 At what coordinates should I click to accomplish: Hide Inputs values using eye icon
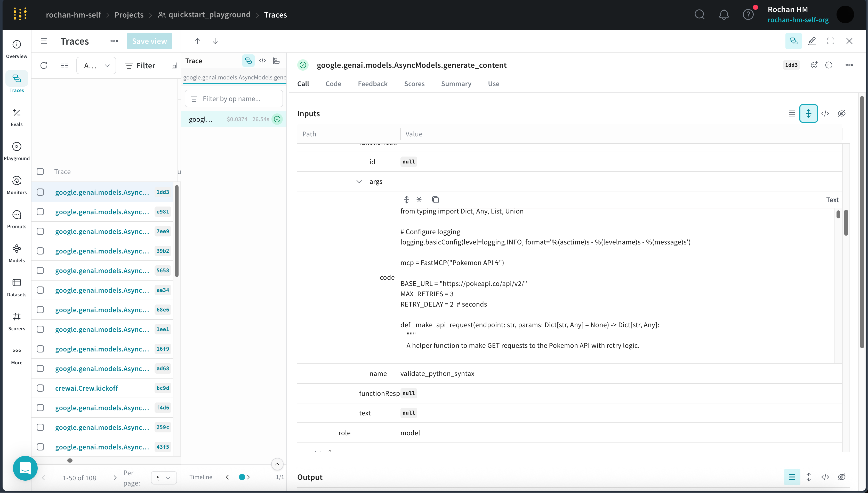click(842, 113)
